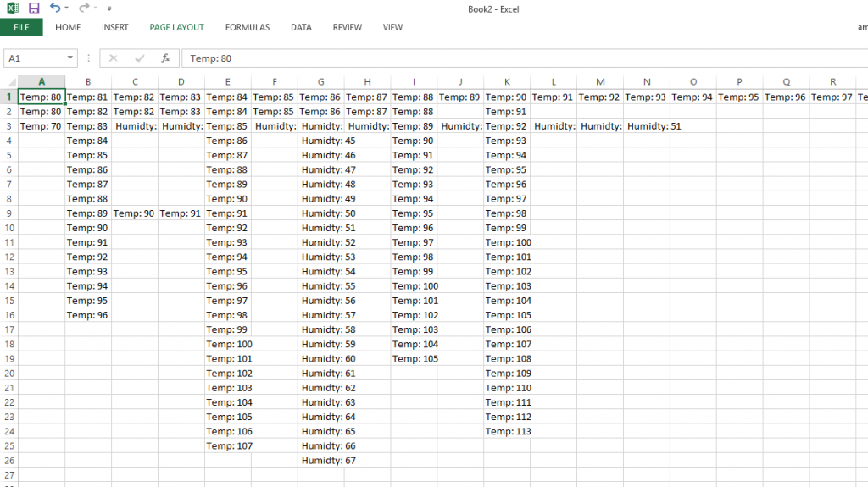Open the Name Box dropdown arrow
The width and height of the screenshot is (868, 487).
(x=70, y=58)
